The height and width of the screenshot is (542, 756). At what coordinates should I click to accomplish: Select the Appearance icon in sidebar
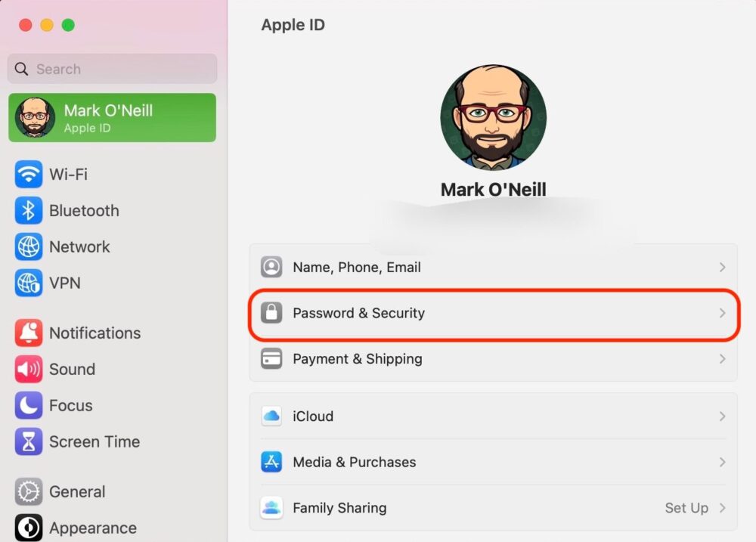tap(28, 528)
